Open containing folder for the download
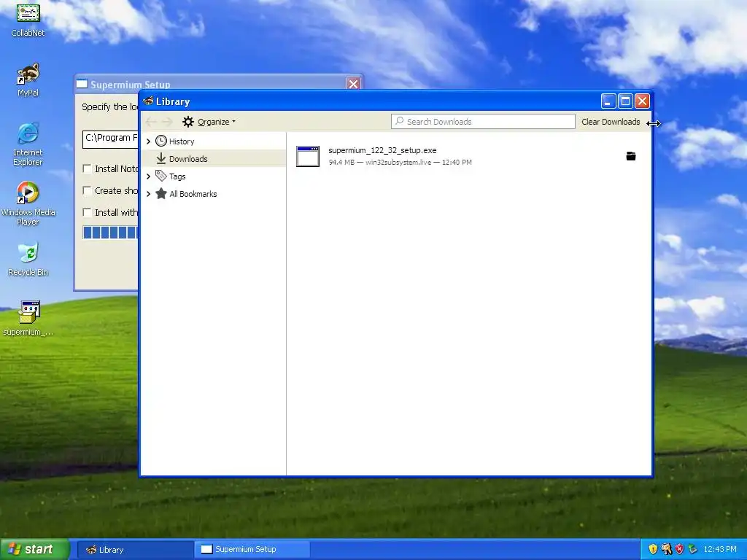This screenshot has width=747, height=560. pyautogui.click(x=631, y=156)
